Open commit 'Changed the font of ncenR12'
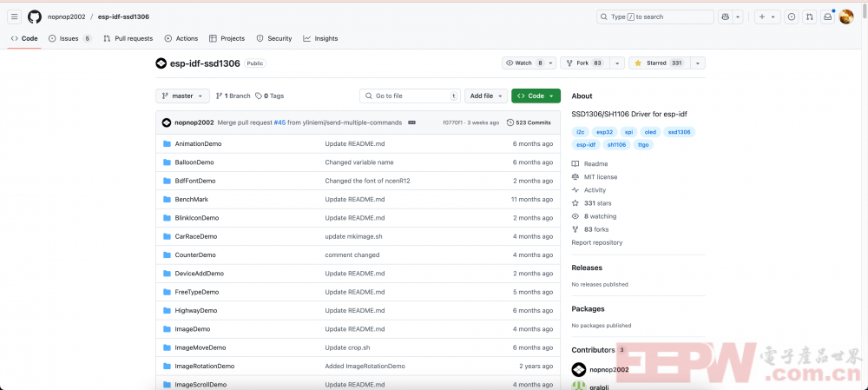Screen dimensions: 868x390 (x=367, y=181)
